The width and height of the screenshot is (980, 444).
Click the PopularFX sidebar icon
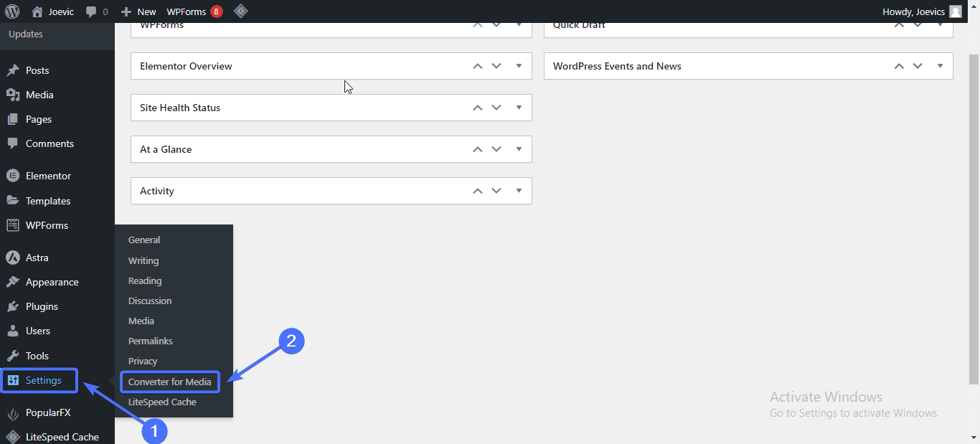click(13, 412)
